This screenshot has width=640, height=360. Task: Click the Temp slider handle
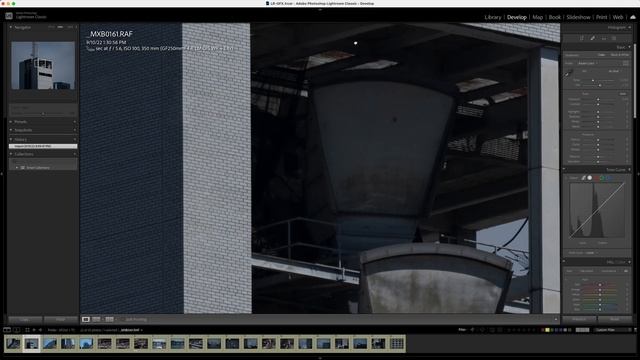click(x=593, y=80)
